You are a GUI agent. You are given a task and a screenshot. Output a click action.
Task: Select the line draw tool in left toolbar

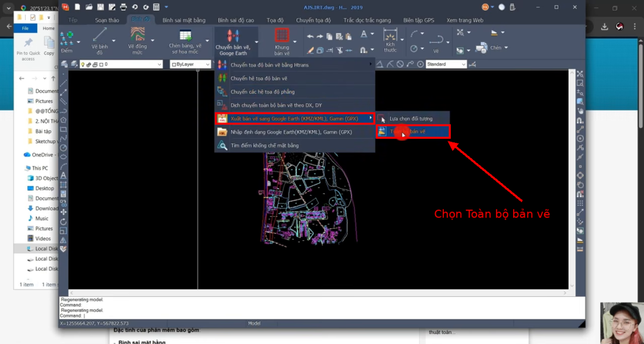coord(64,83)
